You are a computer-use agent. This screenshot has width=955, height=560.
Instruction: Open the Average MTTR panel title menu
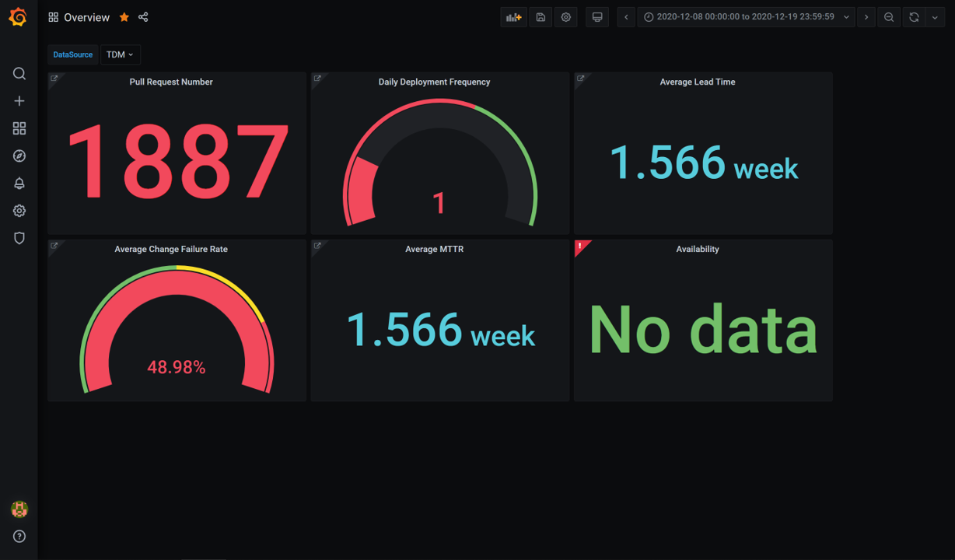coord(434,249)
